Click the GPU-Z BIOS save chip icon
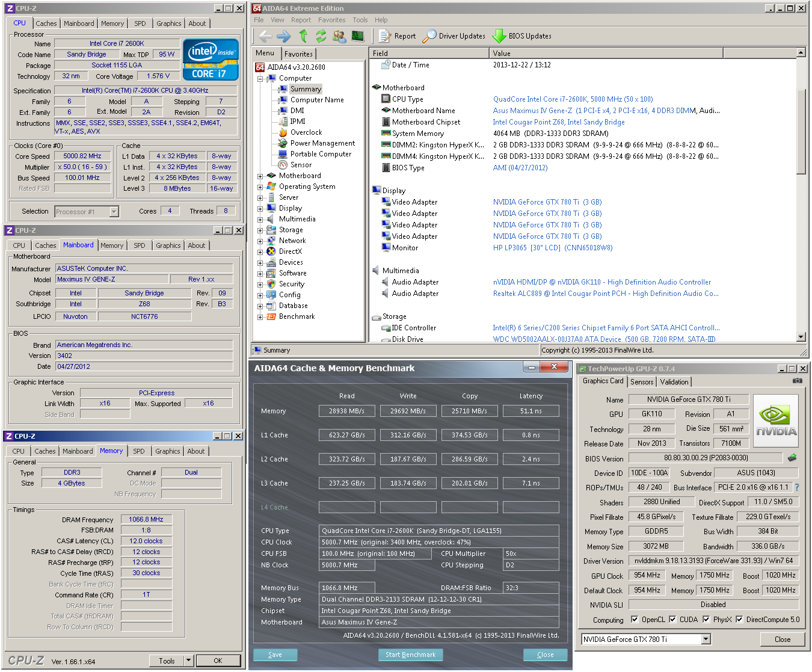The image size is (812, 672). pyautogui.click(x=792, y=458)
